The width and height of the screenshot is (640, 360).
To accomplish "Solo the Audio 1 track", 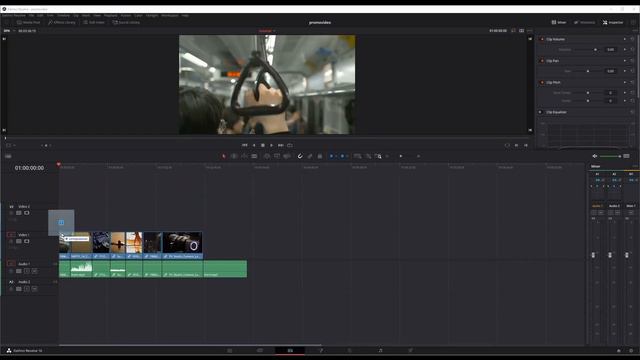I will pos(27,271).
